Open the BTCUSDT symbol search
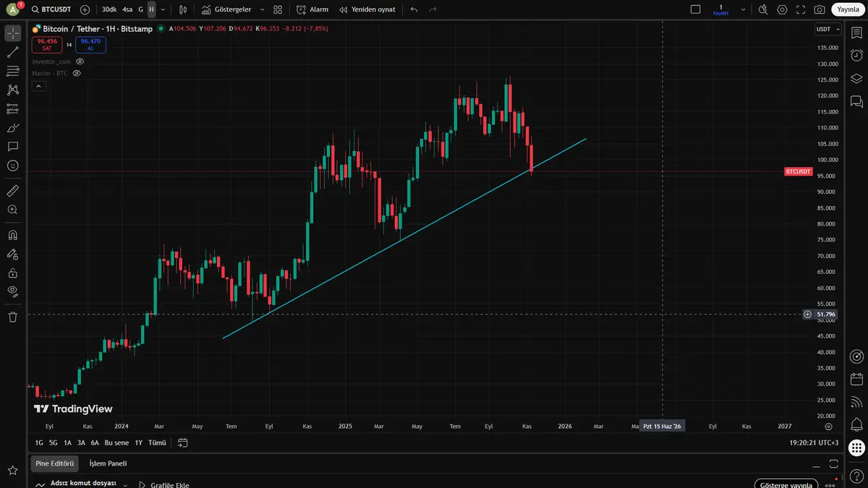This screenshot has width=868, height=488. tap(51, 9)
